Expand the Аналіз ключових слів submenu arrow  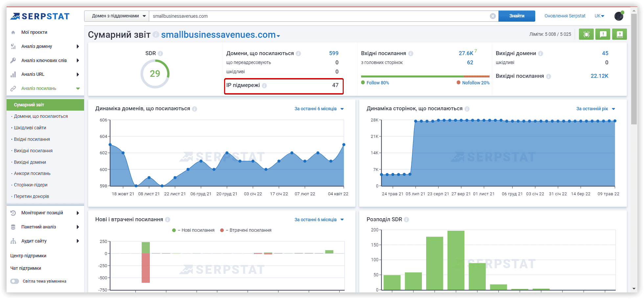pos(78,60)
